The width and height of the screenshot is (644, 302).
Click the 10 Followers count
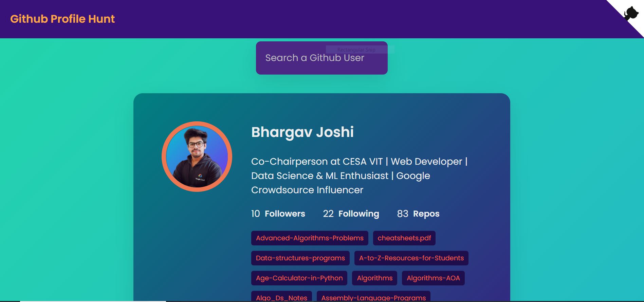point(278,214)
